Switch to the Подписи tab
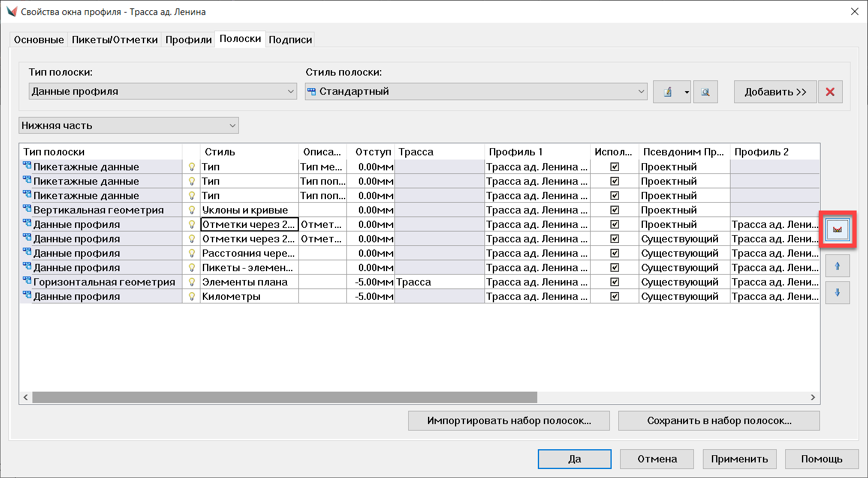This screenshot has height=478, width=868. click(290, 40)
